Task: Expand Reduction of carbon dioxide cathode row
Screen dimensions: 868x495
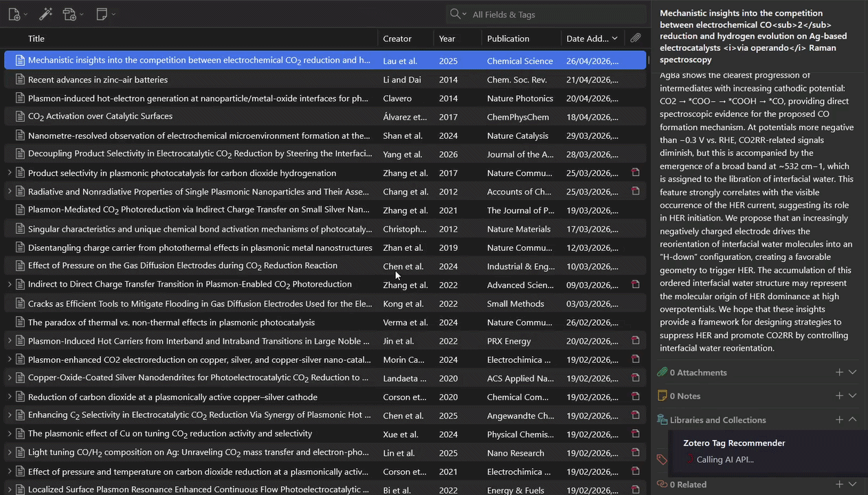Action: [x=9, y=397]
